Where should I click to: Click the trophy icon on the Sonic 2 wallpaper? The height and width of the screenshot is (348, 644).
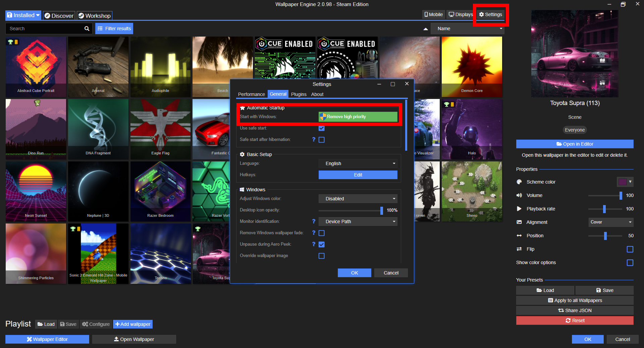(73, 229)
